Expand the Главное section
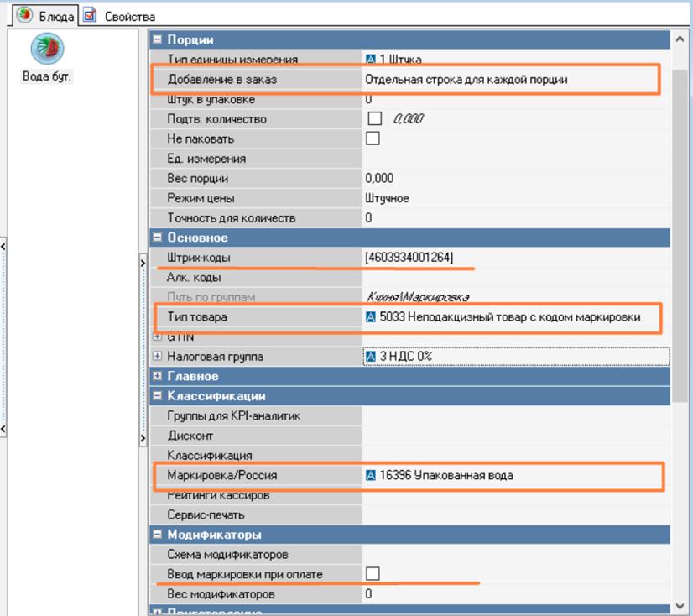 (157, 376)
